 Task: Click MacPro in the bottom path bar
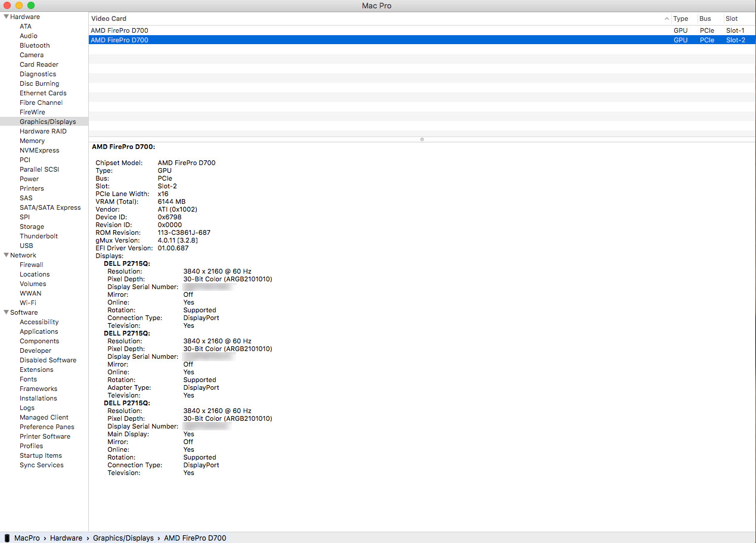coord(27,538)
